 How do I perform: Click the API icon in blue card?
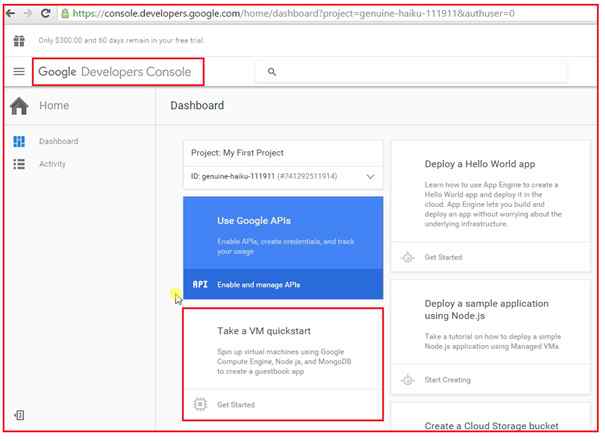coord(200,285)
